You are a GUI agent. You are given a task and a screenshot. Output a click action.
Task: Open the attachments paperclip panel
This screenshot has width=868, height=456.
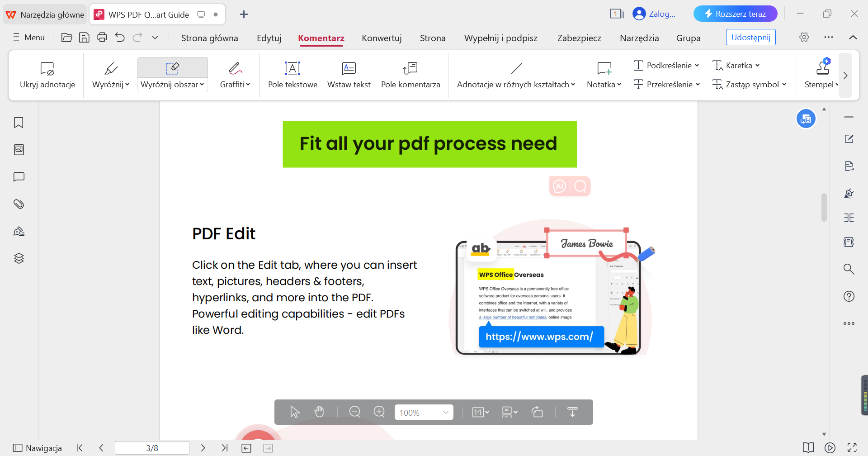19,204
